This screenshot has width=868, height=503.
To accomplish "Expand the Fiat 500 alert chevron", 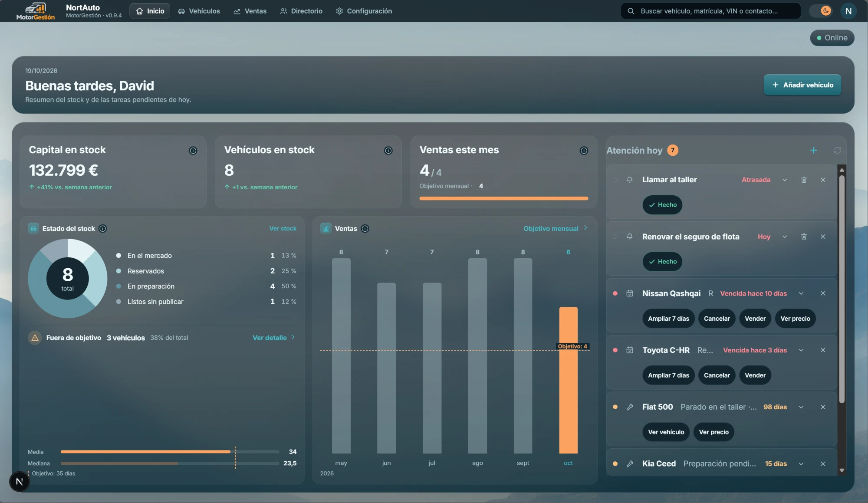I will pyautogui.click(x=801, y=407).
